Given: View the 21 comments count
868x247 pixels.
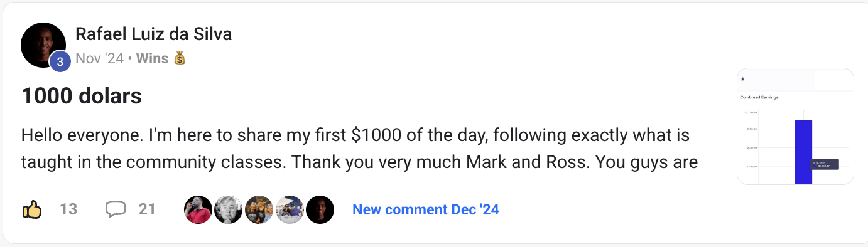Looking at the screenshot, I should pyautogui.click(x=147, y=209).
